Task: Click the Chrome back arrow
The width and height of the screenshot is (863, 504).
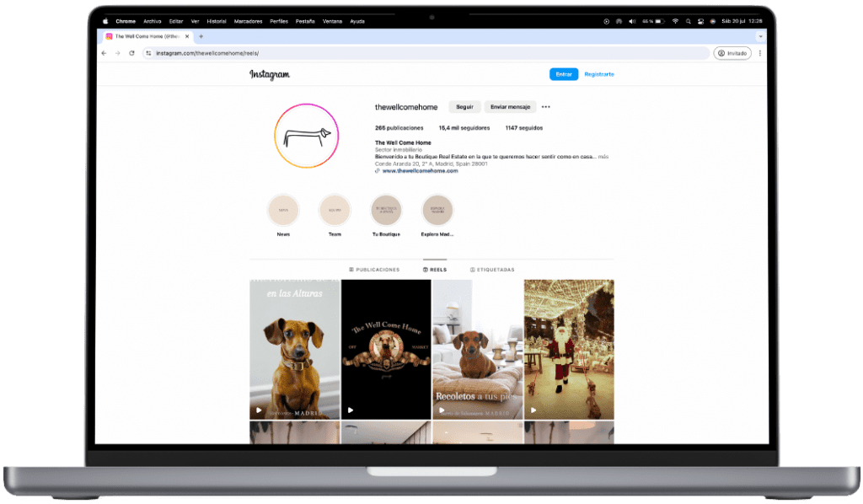Action: [104, 53]
